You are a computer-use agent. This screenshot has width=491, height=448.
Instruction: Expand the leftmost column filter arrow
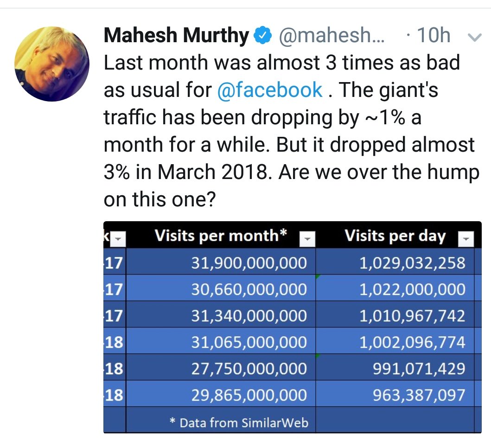point(119,239)
